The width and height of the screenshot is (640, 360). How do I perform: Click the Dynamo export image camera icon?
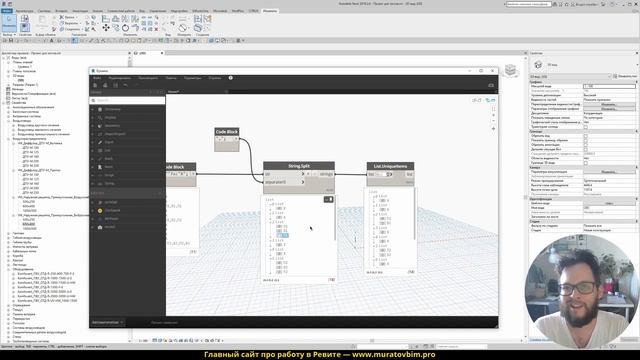coord(491,85)
